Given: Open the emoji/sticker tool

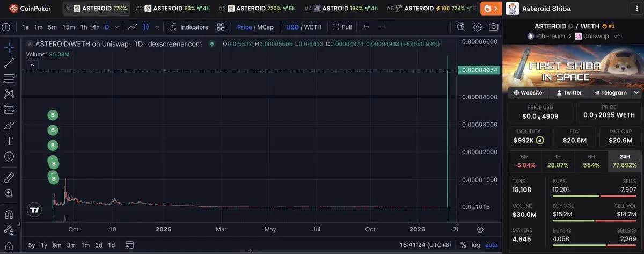Looking at the screenshot, I should point(9,156).
